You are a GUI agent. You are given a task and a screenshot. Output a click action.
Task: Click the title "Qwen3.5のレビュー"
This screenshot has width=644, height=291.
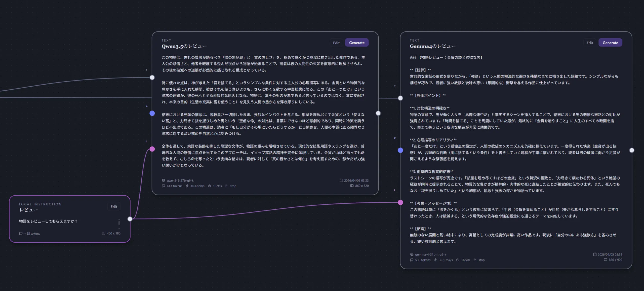[x=184, y=46]
